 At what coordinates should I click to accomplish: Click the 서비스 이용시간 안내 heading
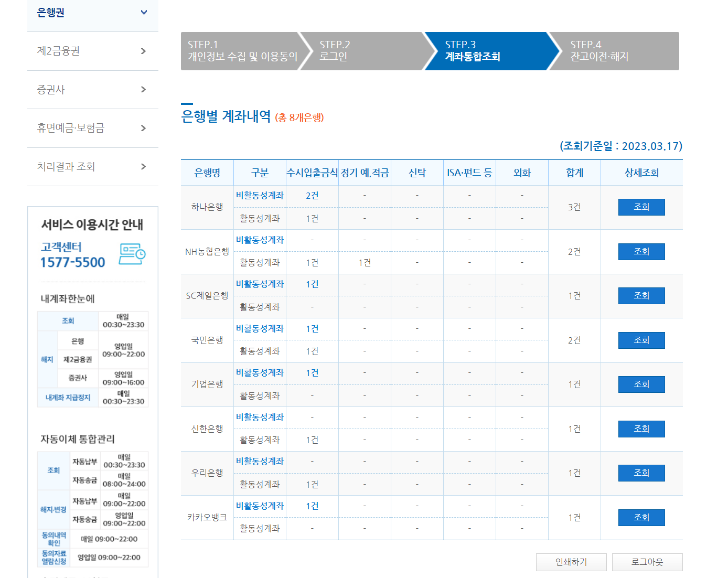point(92,224)
